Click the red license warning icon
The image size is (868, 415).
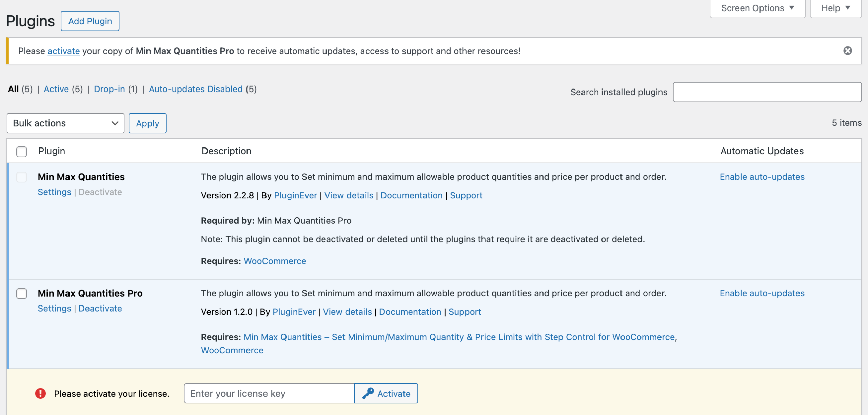[40, 393]
